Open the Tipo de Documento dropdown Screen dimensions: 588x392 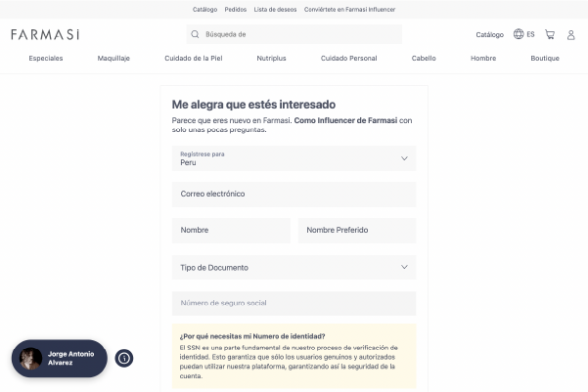click(x=404, y=267)
